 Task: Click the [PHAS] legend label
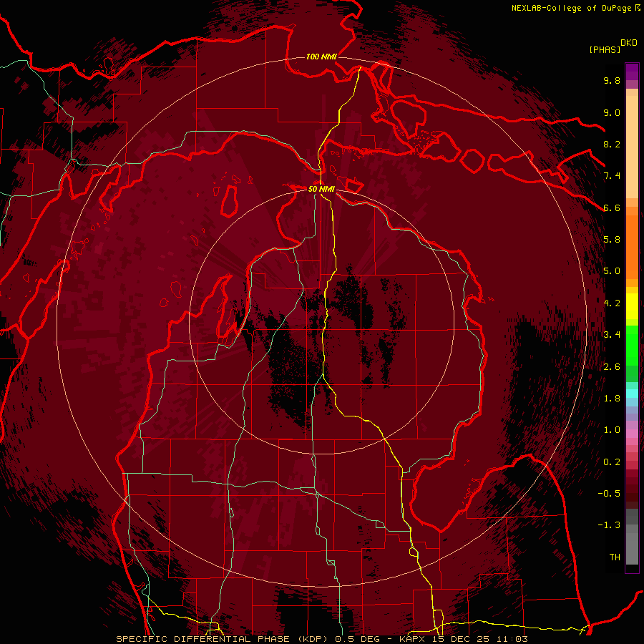605,49
